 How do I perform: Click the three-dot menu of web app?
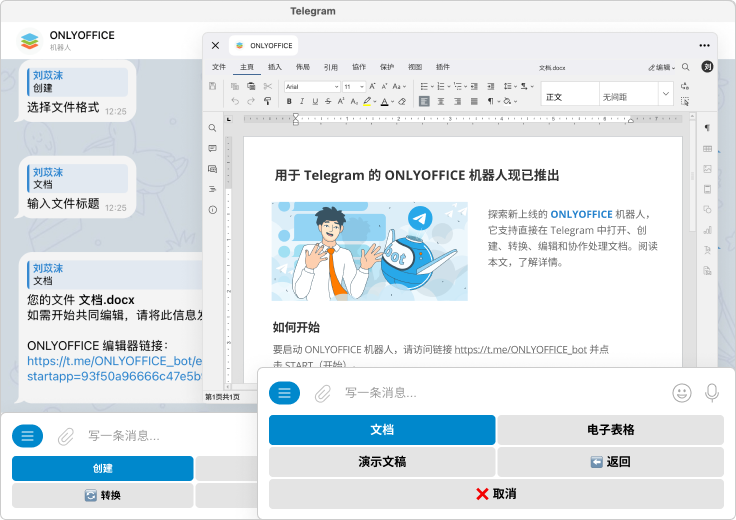(704, 46)
